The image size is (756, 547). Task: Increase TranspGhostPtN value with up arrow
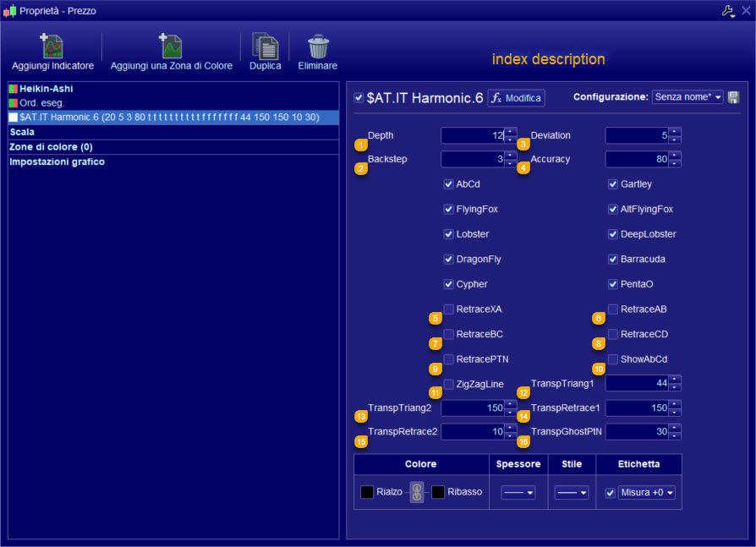(x=675, y=428)
